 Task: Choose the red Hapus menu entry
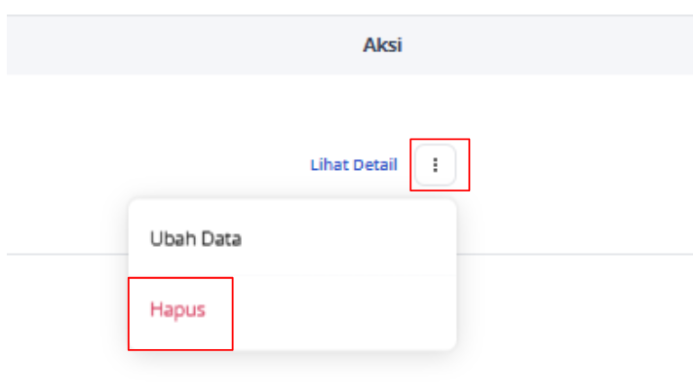178,310
